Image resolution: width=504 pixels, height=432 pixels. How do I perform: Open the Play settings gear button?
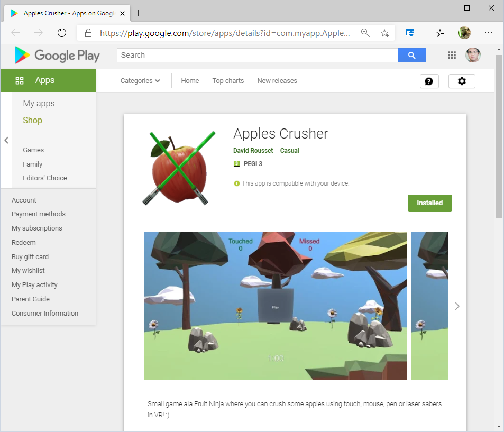pyautogui.click(x=462, y=81)
